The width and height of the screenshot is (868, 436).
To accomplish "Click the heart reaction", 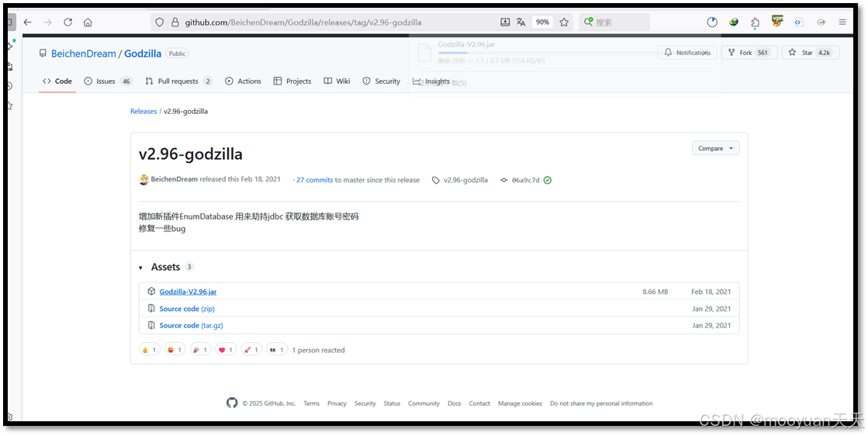I will click(x=225, y=350).
